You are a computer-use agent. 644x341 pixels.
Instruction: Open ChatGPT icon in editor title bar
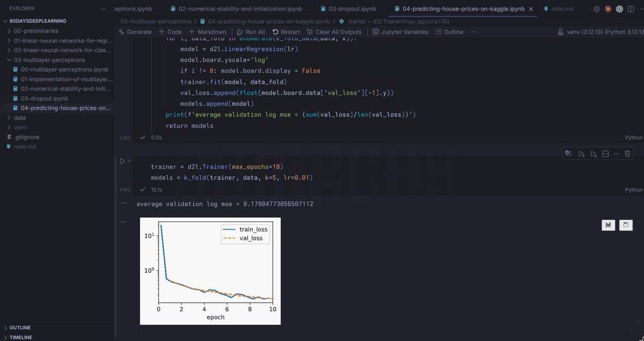tap(619, 9)
